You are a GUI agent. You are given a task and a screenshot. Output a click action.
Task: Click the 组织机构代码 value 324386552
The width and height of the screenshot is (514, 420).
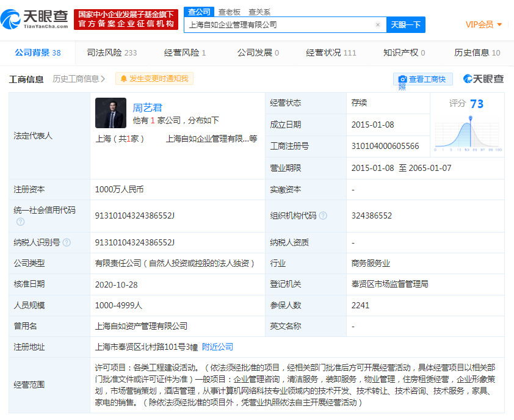371,215
